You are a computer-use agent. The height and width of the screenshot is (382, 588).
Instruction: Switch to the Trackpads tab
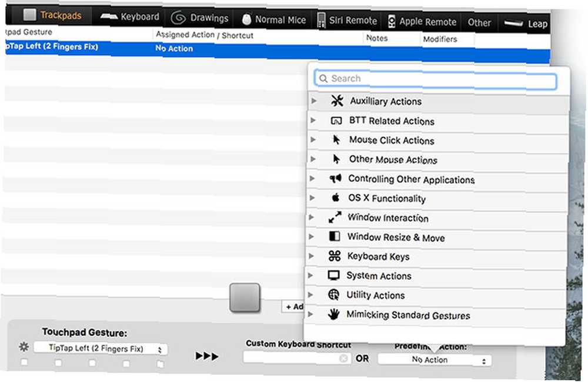[x=52, y=15]
